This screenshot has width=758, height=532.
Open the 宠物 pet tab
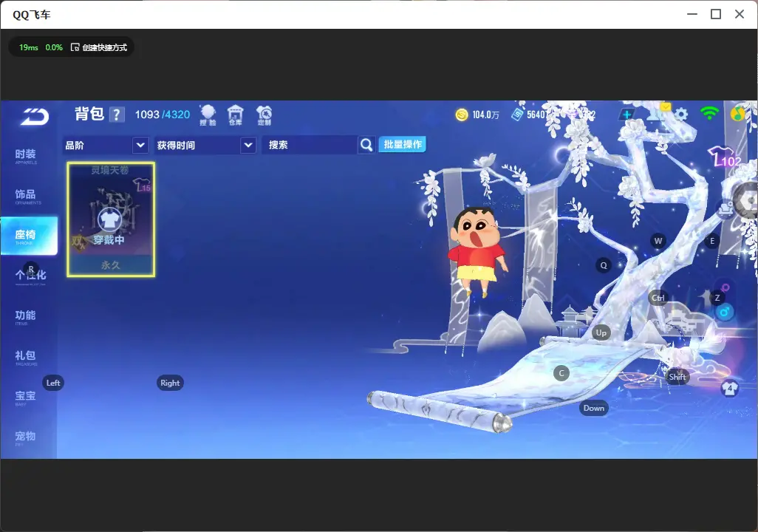(x=26, y=437)
